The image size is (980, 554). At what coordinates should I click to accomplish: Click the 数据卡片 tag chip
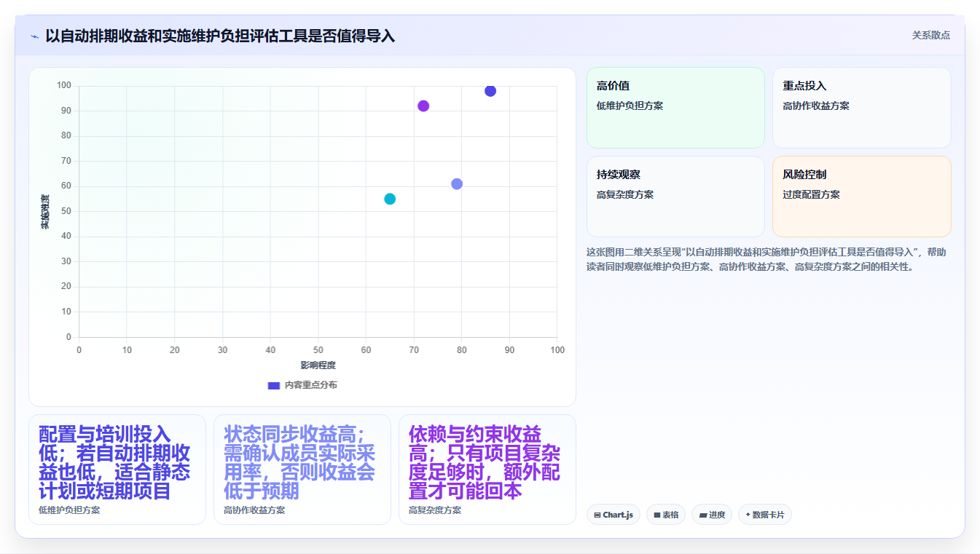point(765,515)
